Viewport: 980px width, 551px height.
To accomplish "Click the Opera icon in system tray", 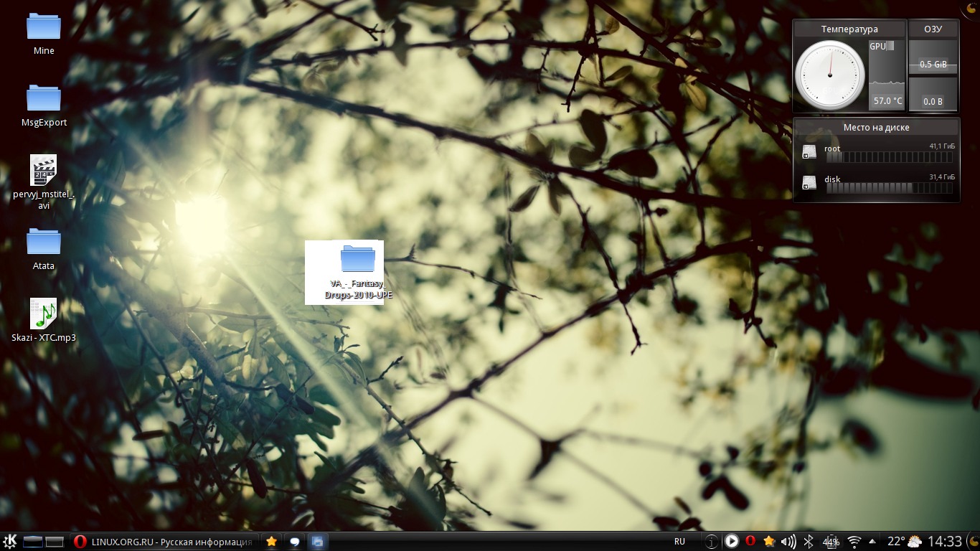I will (x=750, y=541).
